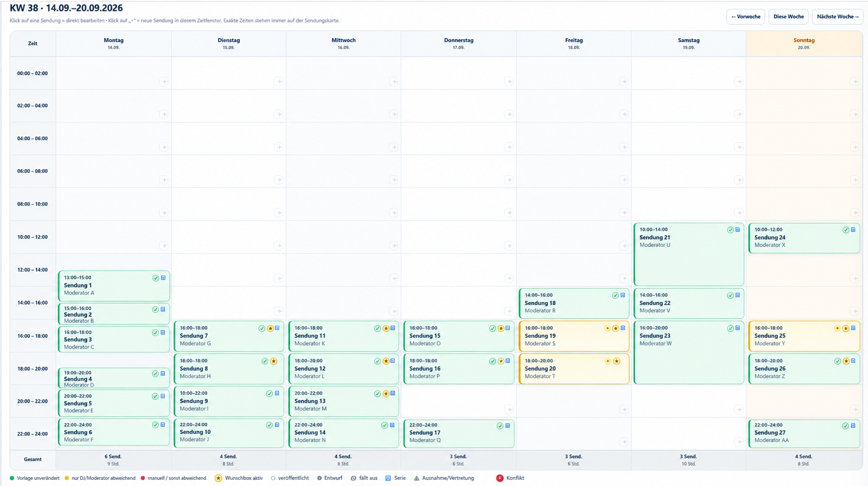Add new show Tuesday 14:00–16:00 slot
This screenshot has width=868, height=486.
coord(279,311)
